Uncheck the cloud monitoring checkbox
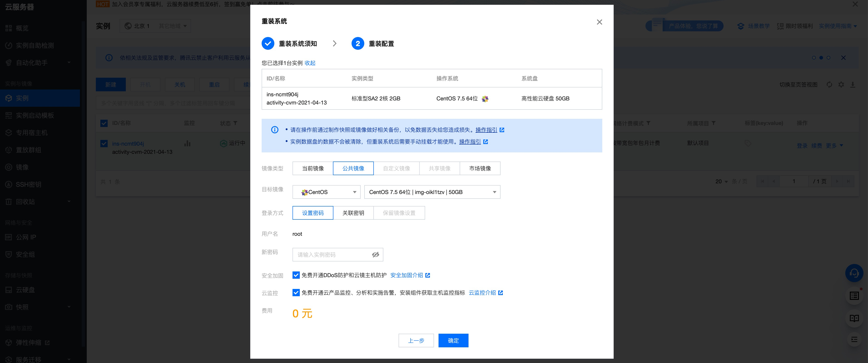868x363 pixels. point(296,293)
